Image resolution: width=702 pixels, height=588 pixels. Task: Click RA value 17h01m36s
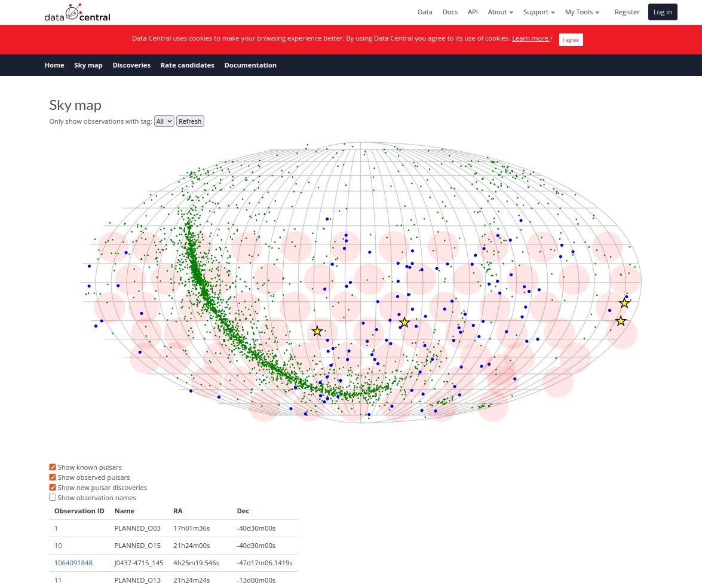pyautogui.click(x=192, y=528)
